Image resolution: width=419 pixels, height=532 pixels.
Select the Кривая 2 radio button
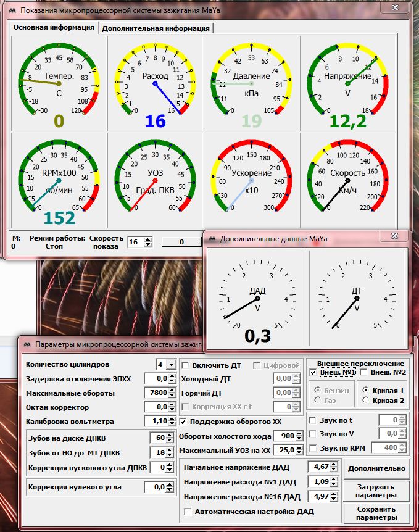(x=367, y=400)
